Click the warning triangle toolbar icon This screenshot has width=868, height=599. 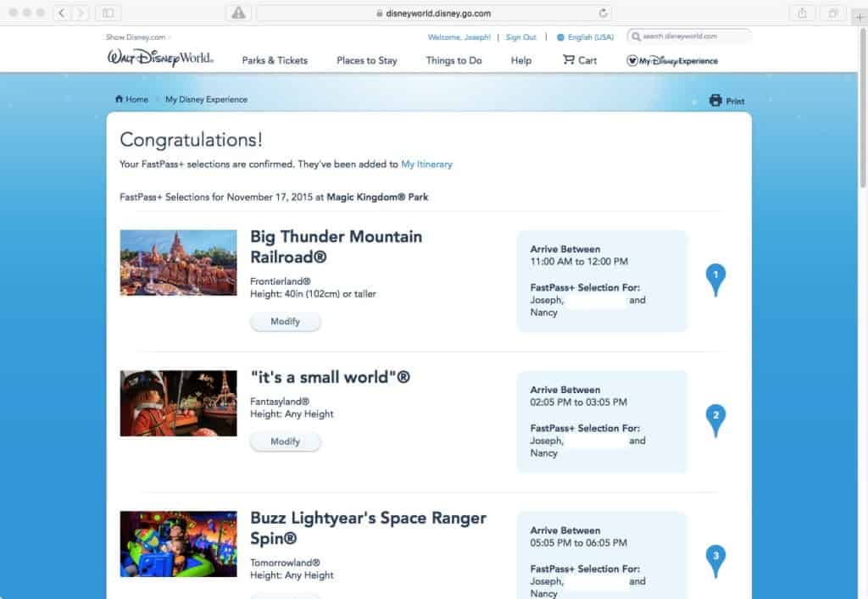238,13
